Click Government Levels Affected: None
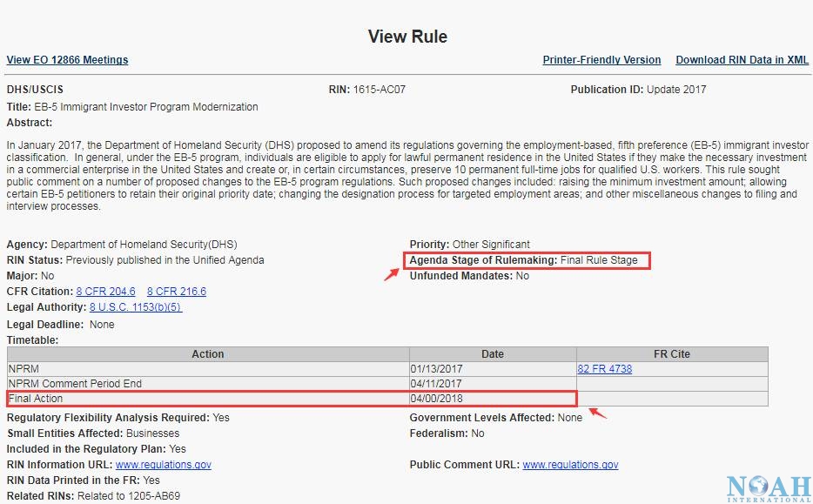Viewport: 813px width, 504px height. click(x=496, y=418)
